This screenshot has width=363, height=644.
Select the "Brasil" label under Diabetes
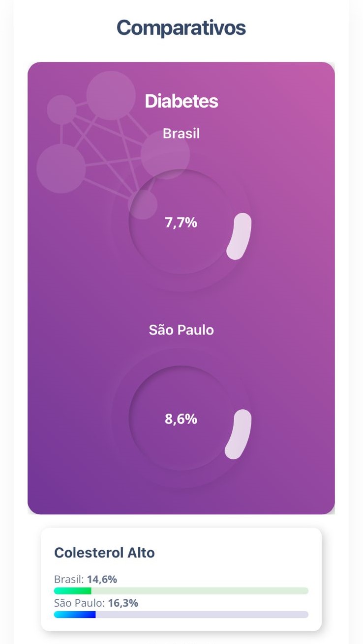point(181,133)
